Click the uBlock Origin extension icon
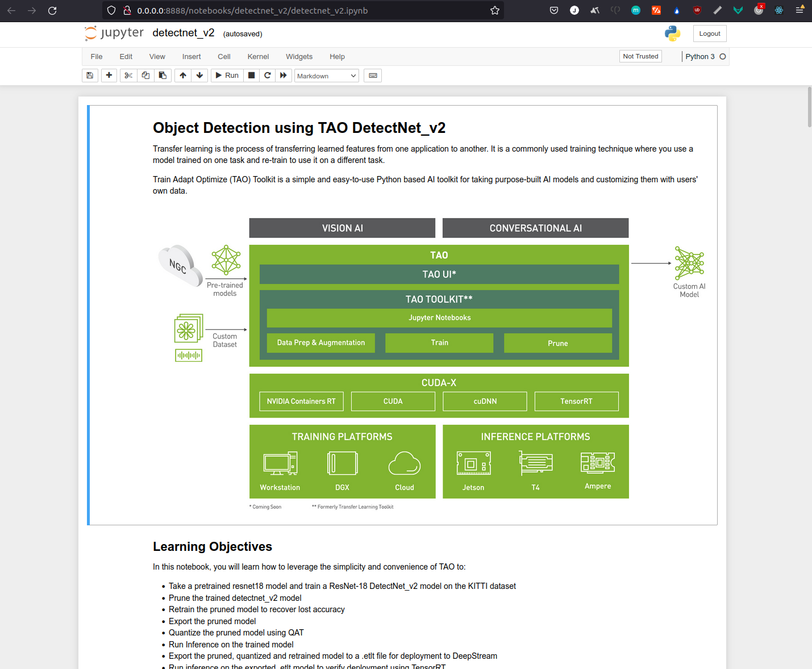The height and width of the screenshot is (669, 812). click(x=697, y=10)
